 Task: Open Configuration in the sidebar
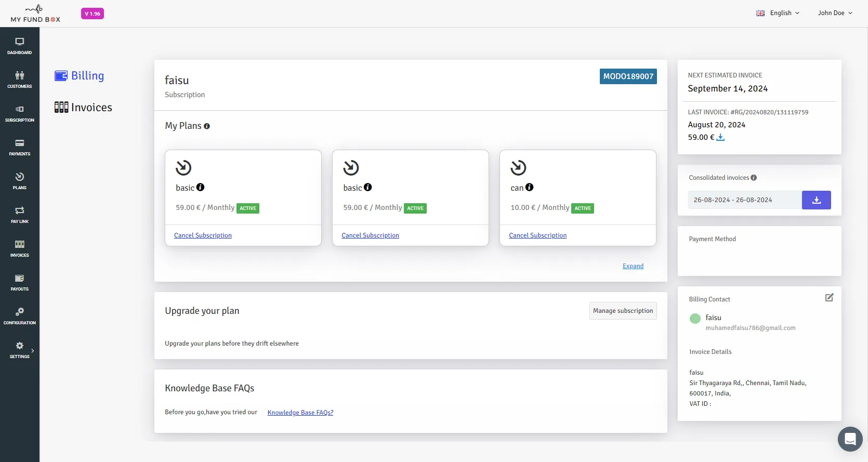pyautogui.click(x=20, y=316)
